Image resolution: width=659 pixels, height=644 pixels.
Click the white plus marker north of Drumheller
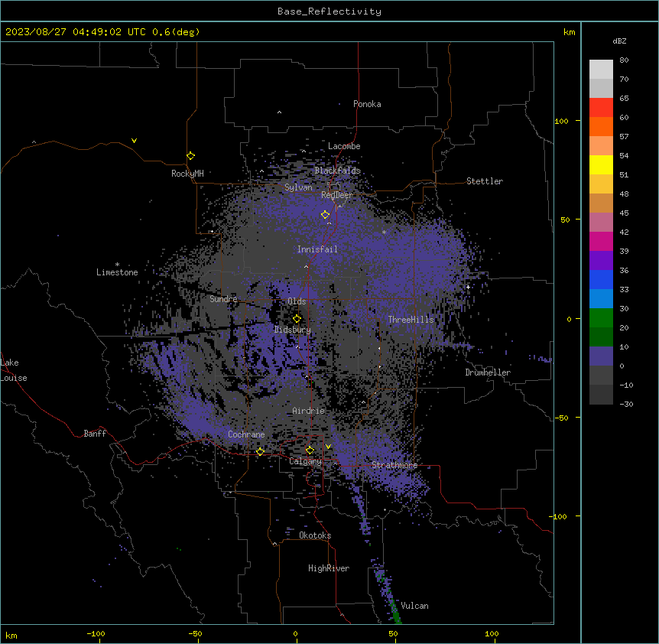tap(468, 287)
